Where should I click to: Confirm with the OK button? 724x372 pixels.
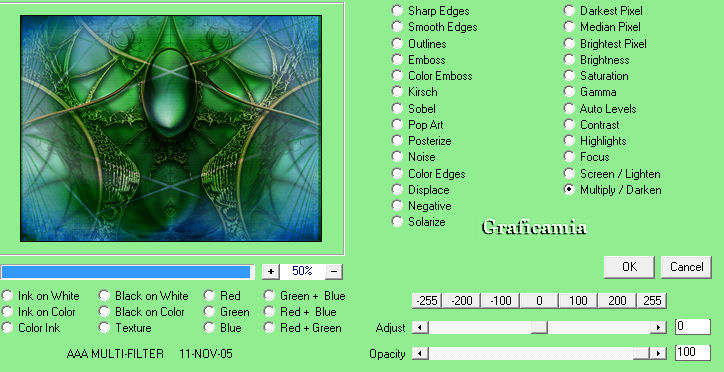pyautogui.click(x=629, y=267)
